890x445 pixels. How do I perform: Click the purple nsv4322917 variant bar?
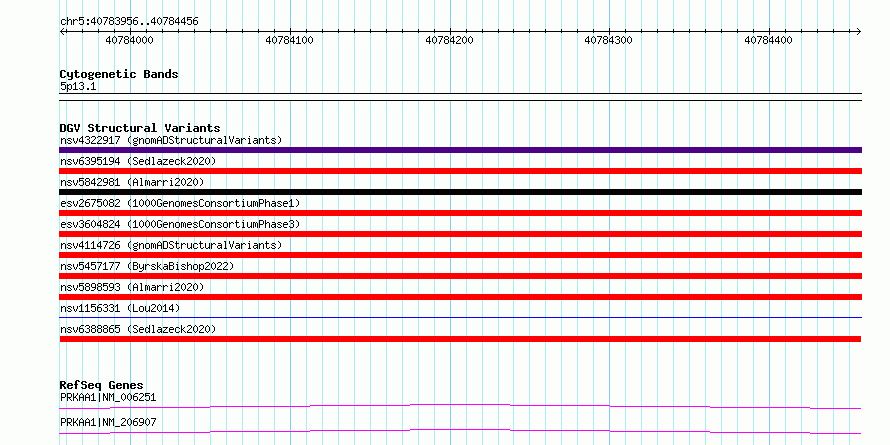point(460,150)
